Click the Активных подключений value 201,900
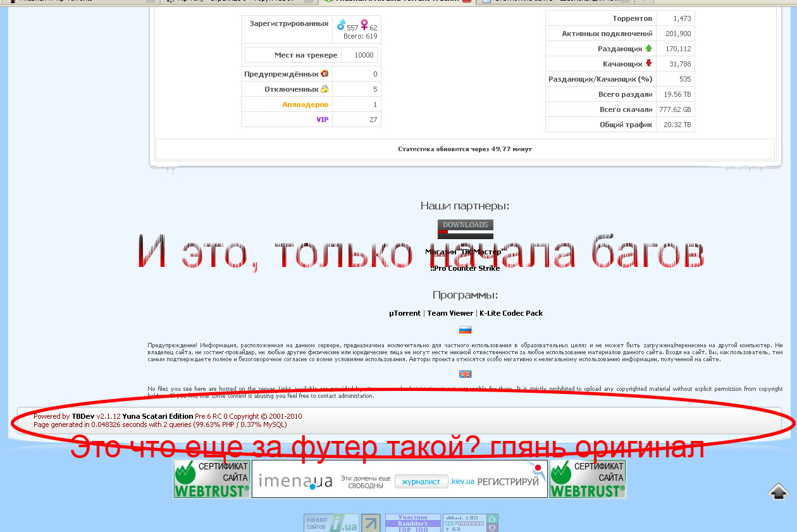Image resolution: width=797 pixels, height=532 pixels. click(678, 34)
